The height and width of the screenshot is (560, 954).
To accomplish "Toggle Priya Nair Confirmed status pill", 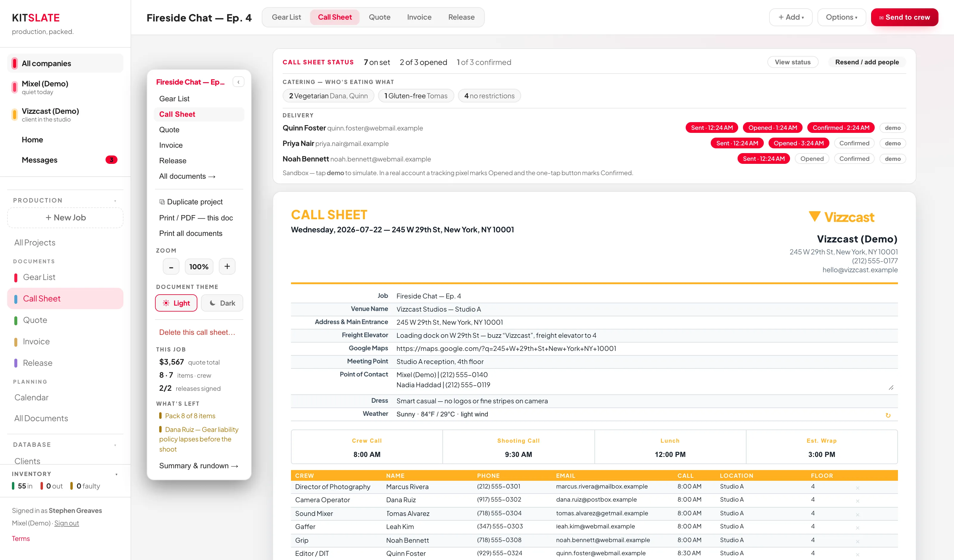I will [x=854, y=143].
